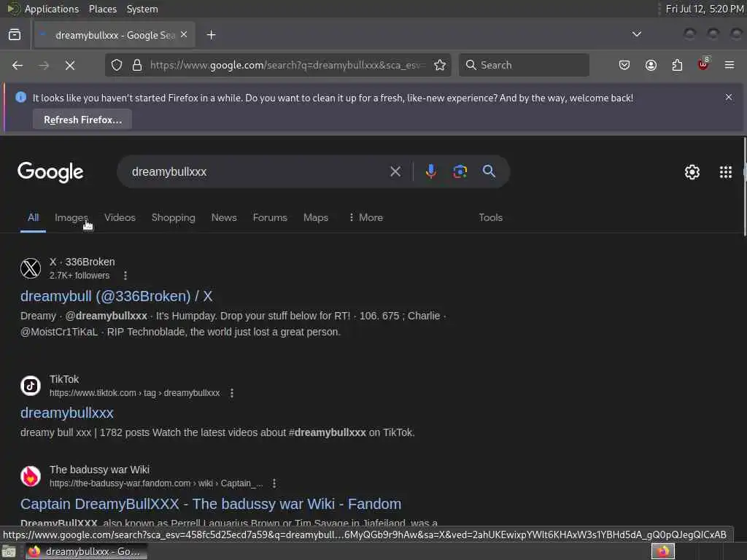Open the System menu
This screenshot has height=560, width=747.
[142, 9]
